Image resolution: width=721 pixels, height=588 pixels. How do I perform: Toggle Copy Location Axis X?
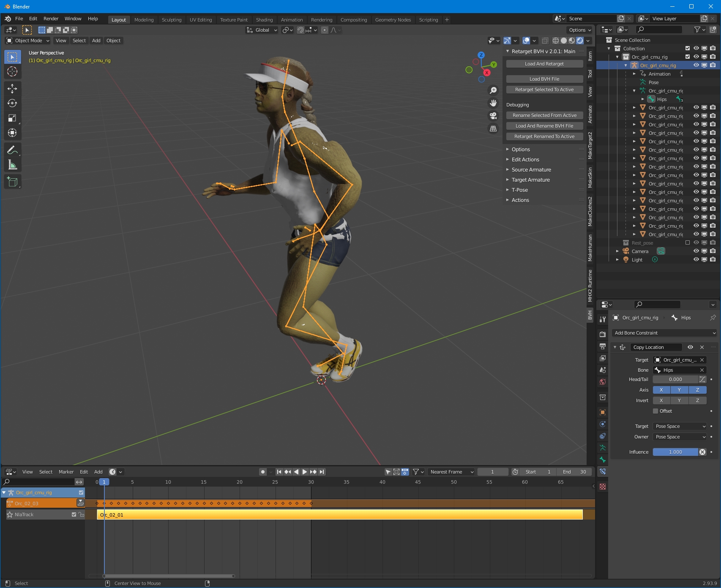click(661, 390)
